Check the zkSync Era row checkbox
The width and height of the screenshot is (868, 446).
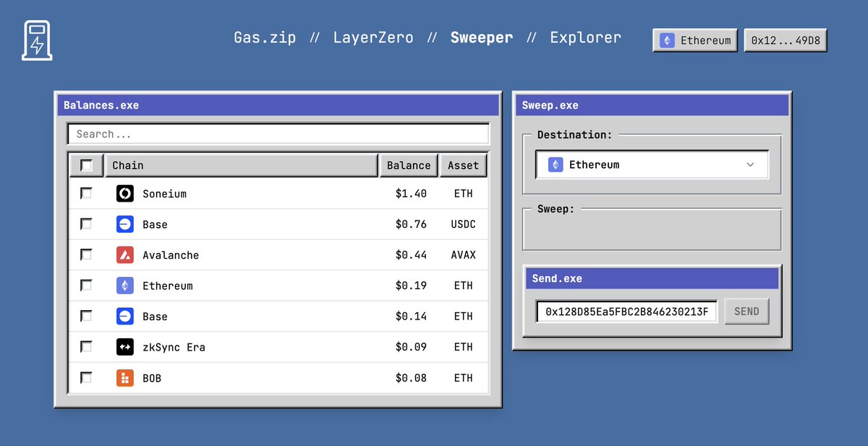86,346
